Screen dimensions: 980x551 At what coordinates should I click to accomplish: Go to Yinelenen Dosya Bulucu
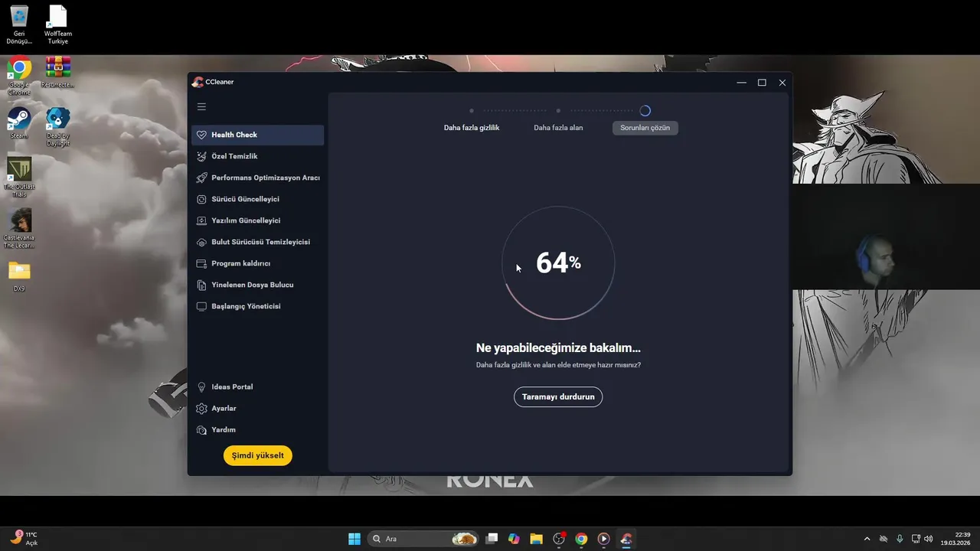pyautogui.click(x=258, y=285)
